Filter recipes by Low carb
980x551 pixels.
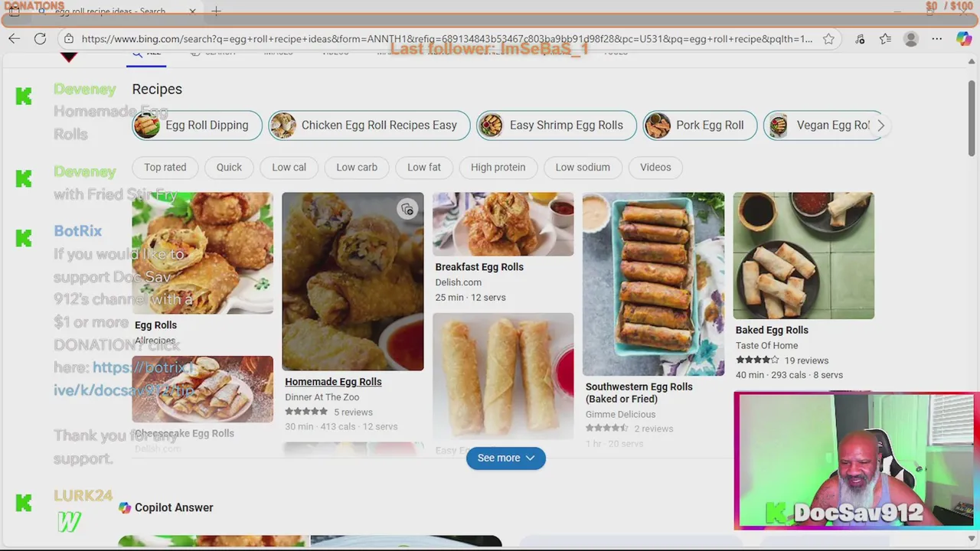pos(357,167)
